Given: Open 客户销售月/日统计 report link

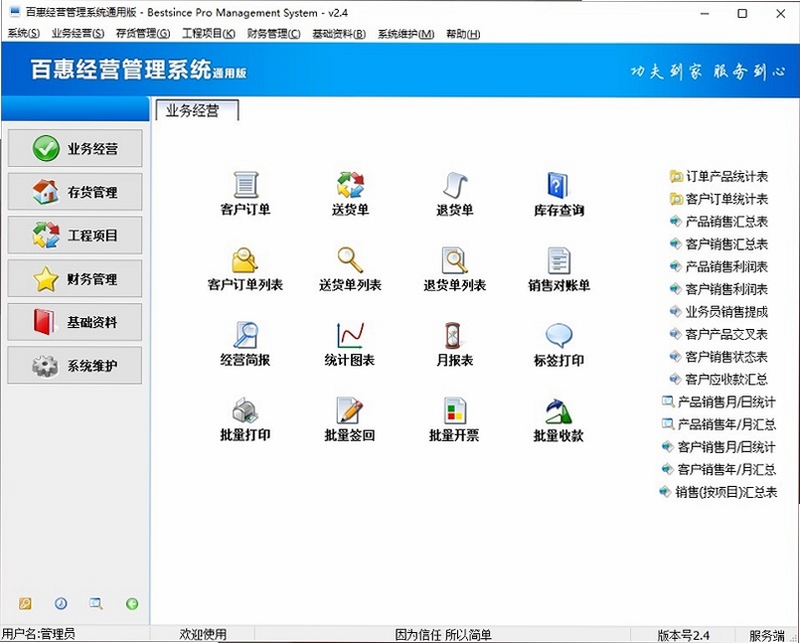Looking at the screenshot, I should click(719, 447).
